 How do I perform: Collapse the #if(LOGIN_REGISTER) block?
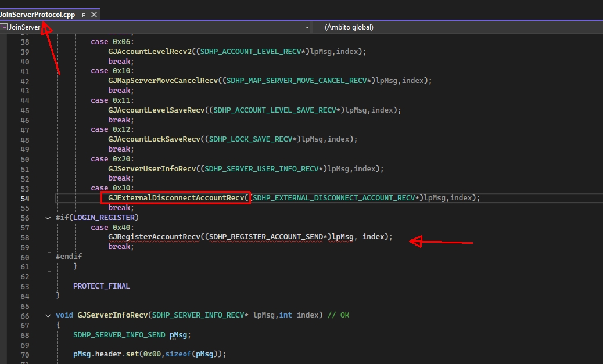tap(48, 218)
